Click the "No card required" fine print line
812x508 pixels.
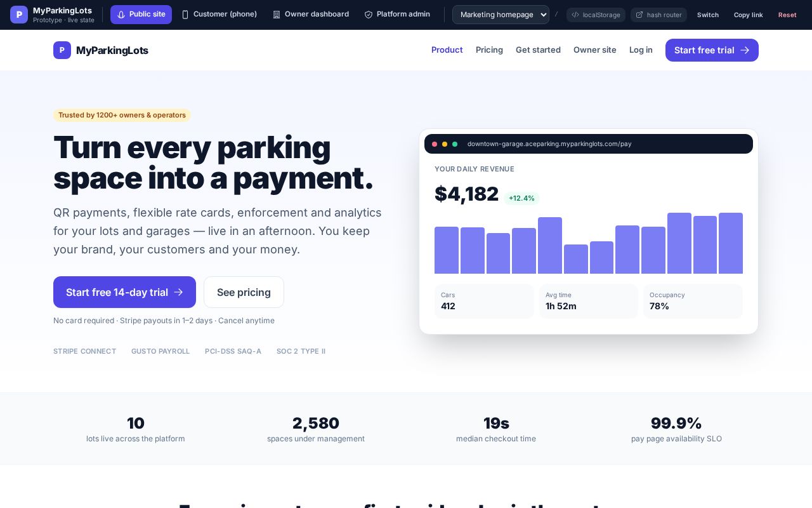pos(164,321)
